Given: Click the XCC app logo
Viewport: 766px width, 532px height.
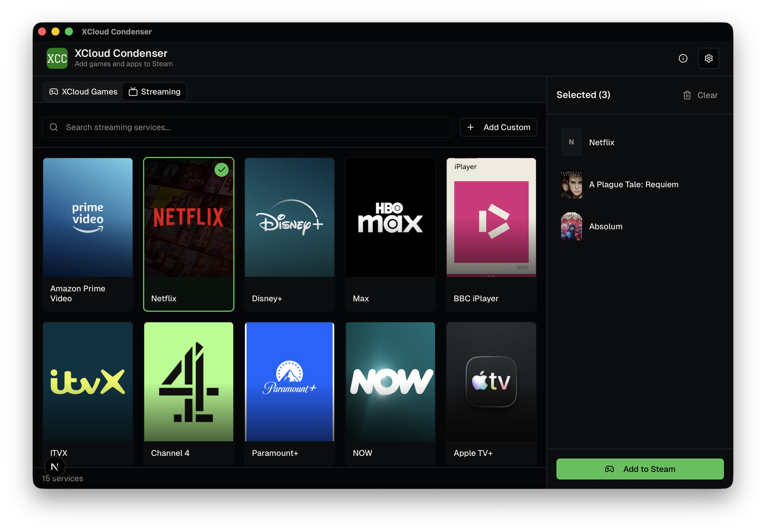Looking at the screenshot, I should 57,58.
